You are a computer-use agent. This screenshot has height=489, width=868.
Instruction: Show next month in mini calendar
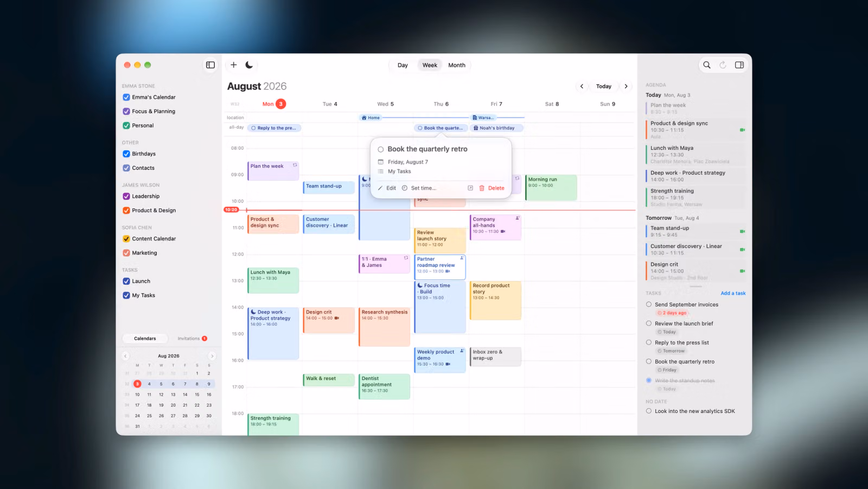pos(212,356)
